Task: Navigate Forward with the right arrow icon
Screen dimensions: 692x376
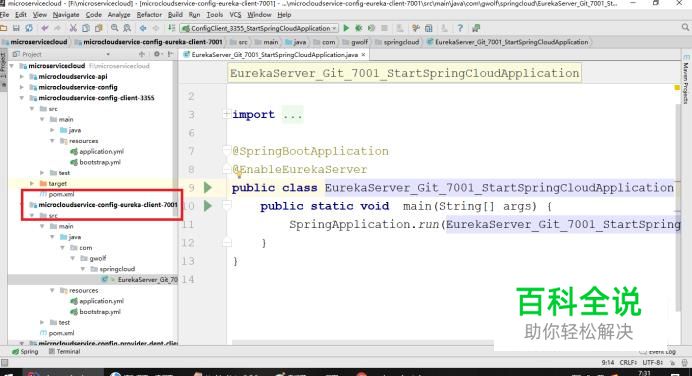Action: pos(156,28)
